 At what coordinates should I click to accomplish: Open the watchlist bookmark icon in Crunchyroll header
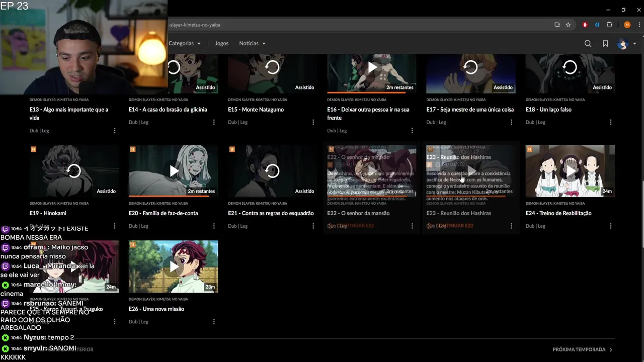point(605,44)
